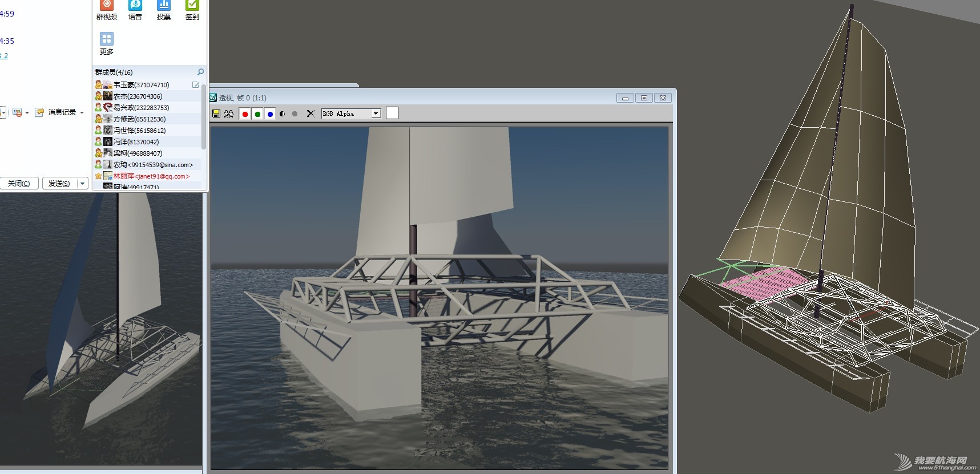Click the 3ds Max icon in render window title
This screenshot has width=980, height=474.
coord(213,98)
